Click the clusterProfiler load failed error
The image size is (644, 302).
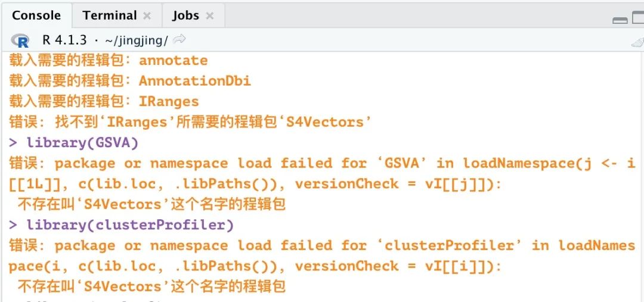[322, 266]
